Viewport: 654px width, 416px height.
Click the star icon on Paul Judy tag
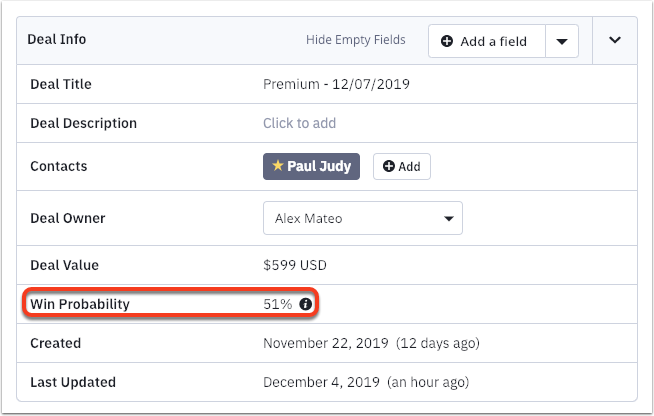[278, 166]
